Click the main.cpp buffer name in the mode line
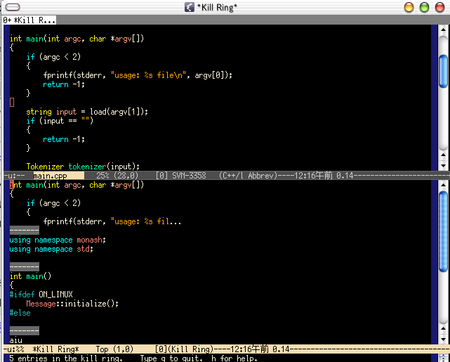 [x=50, y=176]
